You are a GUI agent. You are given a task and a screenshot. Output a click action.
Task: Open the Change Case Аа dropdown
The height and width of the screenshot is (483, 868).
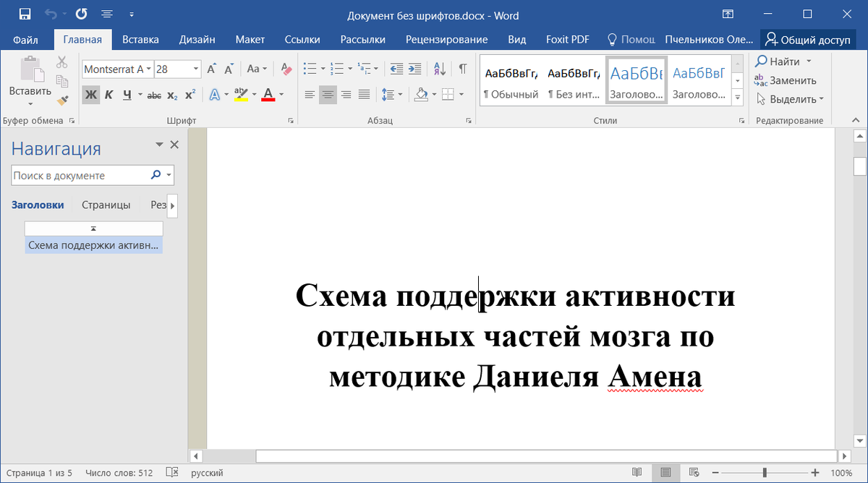click(257, 69)
